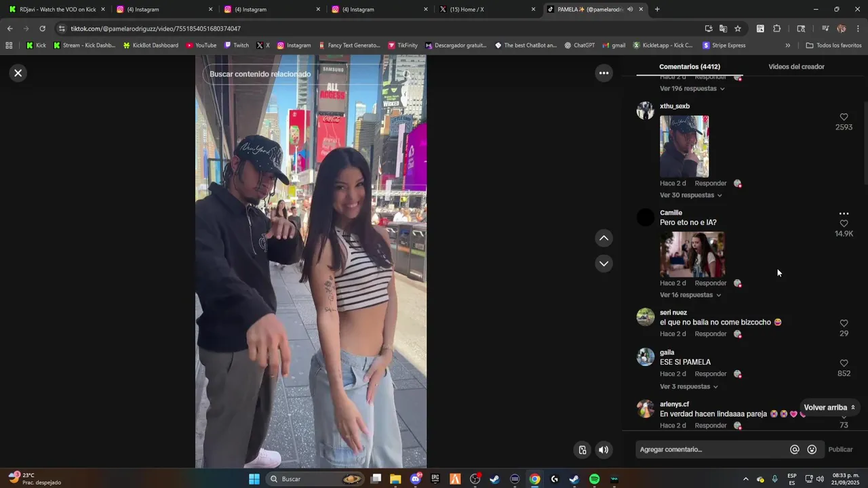Screen dimensions: 868x488
Task: Click the TikTok URL address bar
Action: pyautogui.click(x=380, y=28)
